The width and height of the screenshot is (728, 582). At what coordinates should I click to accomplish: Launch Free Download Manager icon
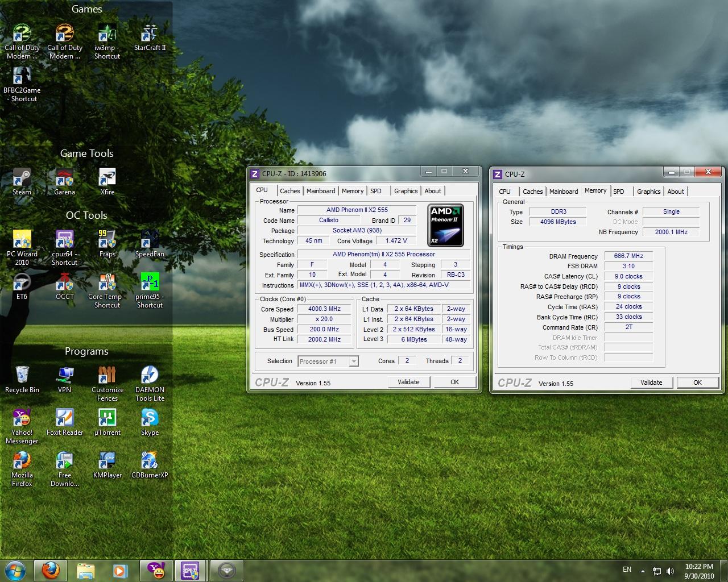64,469
